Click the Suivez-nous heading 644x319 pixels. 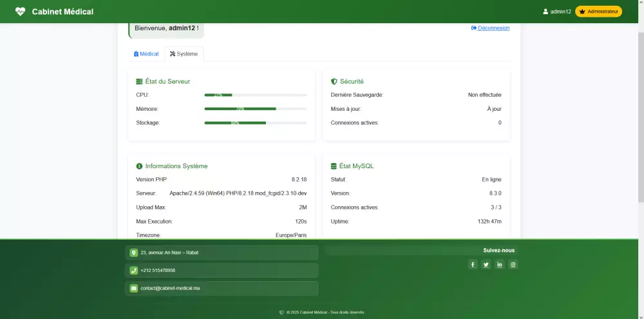coord(498,250)
